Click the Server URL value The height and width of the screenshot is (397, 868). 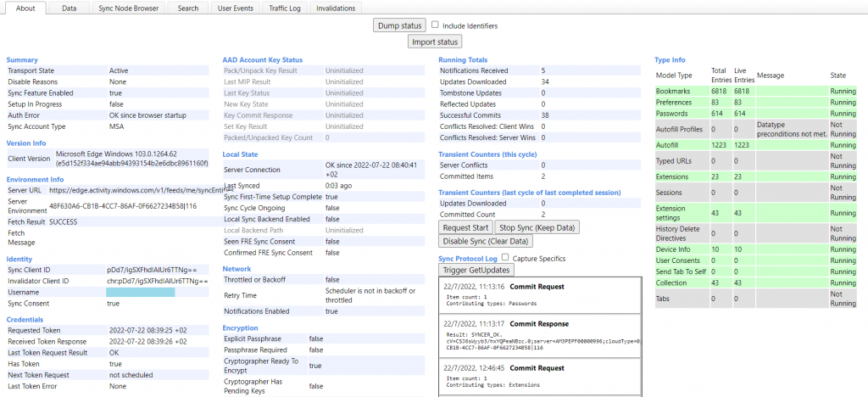pyautogui.click(x=142, y=191)
